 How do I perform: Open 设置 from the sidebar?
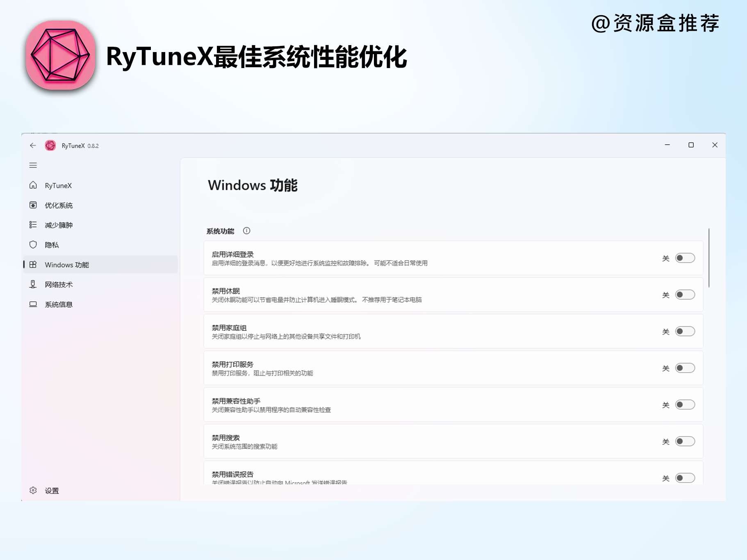100,491
